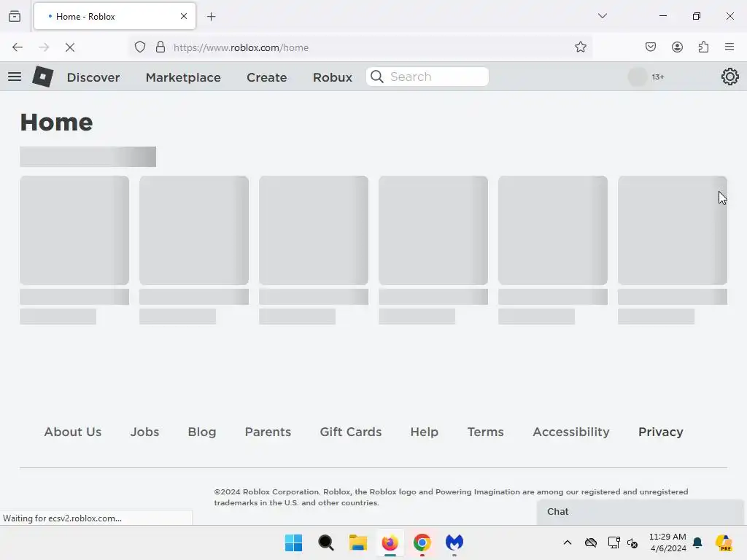
Task: Launch File Explorer from taskbar
Action: click(x=357, y=542)
